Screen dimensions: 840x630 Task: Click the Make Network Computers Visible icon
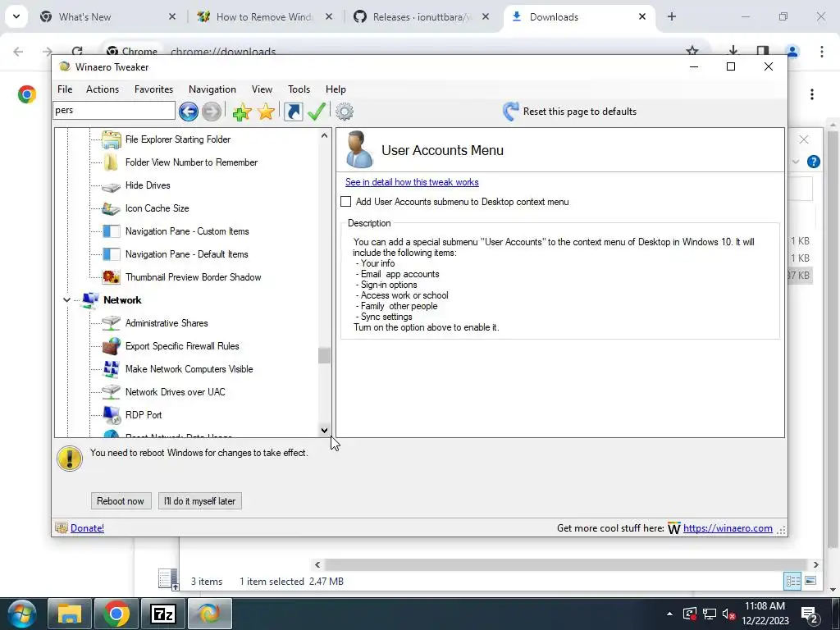[112, 369]
